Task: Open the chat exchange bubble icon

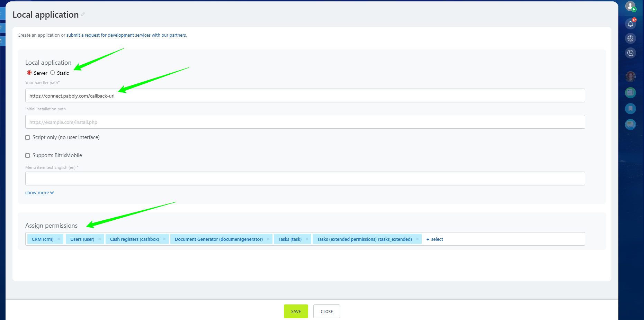Action: 630,53
